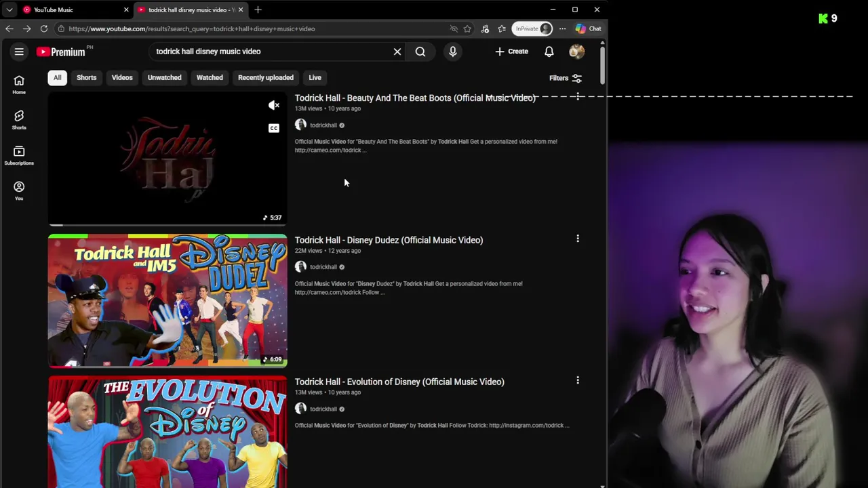Reload the page with refresh icon
868x488 pixels.
point(44,28)
